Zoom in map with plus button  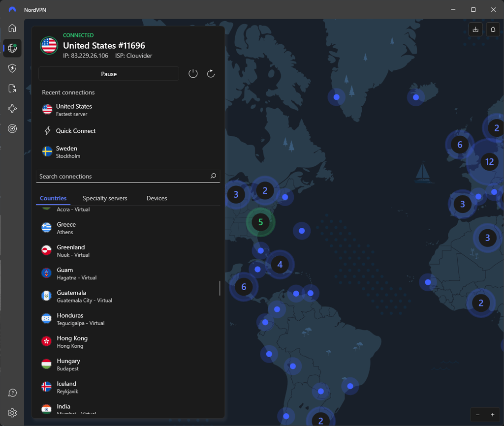pyautogui.click(x=492, y=415)
